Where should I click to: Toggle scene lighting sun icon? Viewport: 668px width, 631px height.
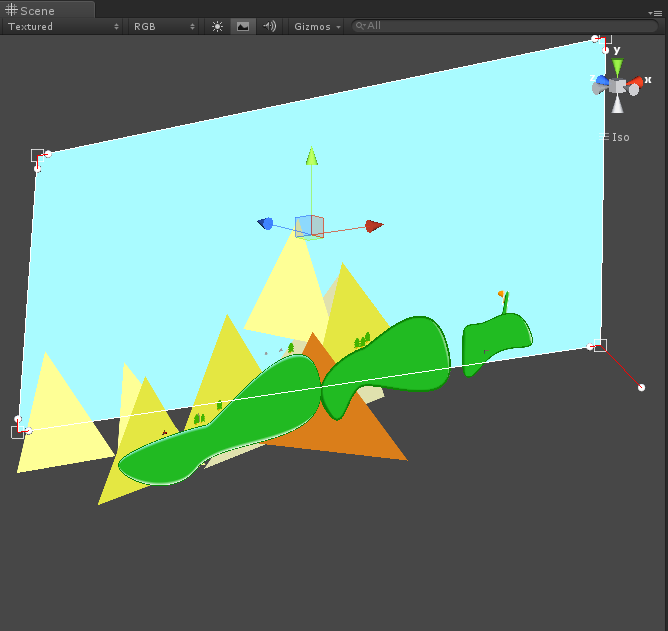(217, 26)
